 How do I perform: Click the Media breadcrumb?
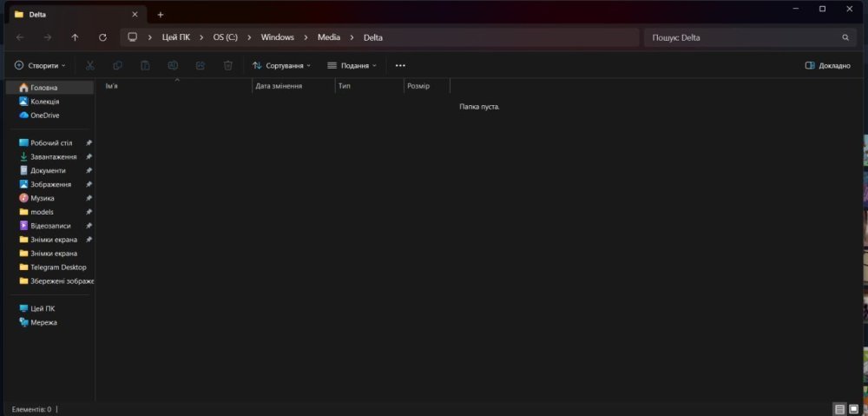329,37
